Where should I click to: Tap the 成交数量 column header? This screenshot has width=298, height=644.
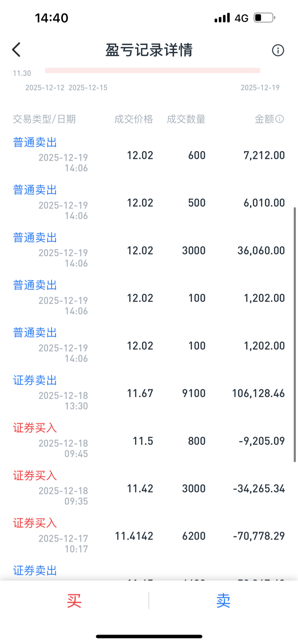tap(186, 119)
